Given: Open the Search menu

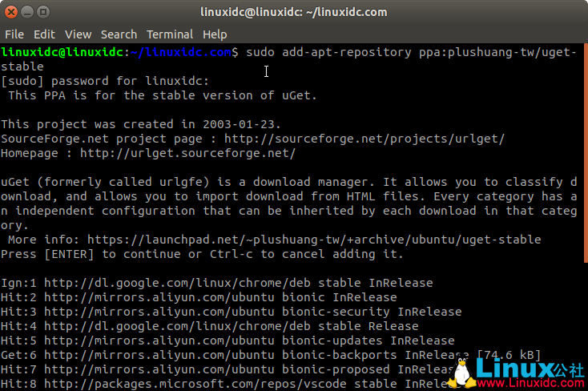Looking at the screenshot, I should (x=119, y=34).
